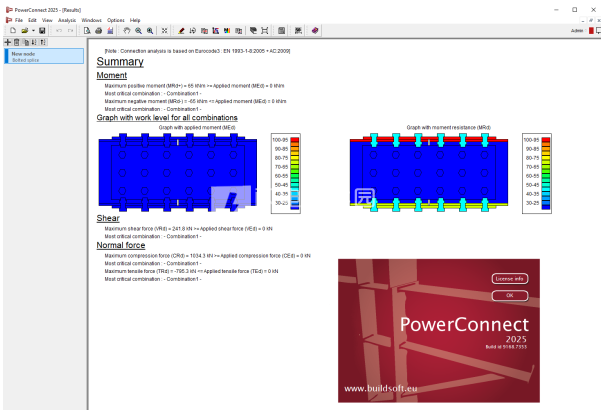
Task: Copy node with the duplicate icon
Action: coord(26,42)
